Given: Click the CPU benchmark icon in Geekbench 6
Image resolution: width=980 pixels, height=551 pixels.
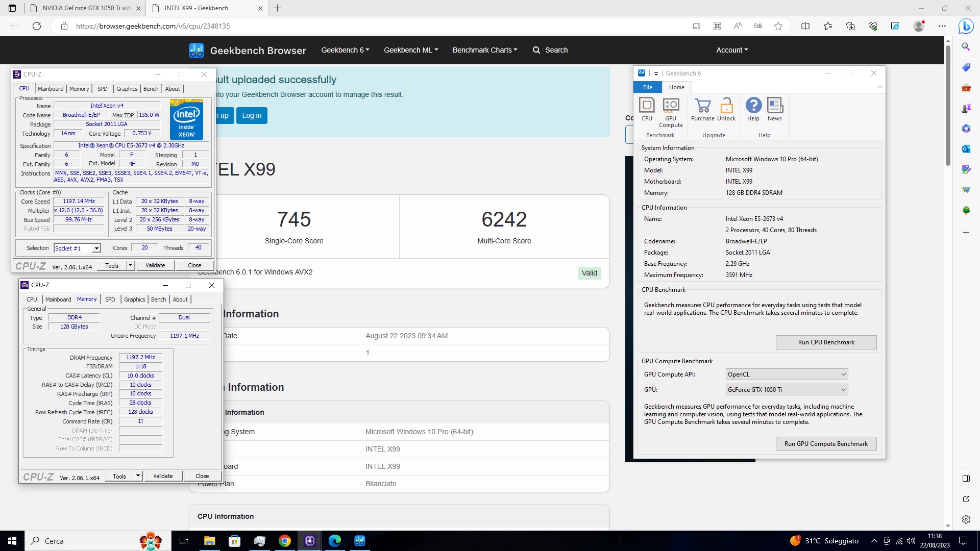Looking at the screenshot, I should click(x=647, y=109).
